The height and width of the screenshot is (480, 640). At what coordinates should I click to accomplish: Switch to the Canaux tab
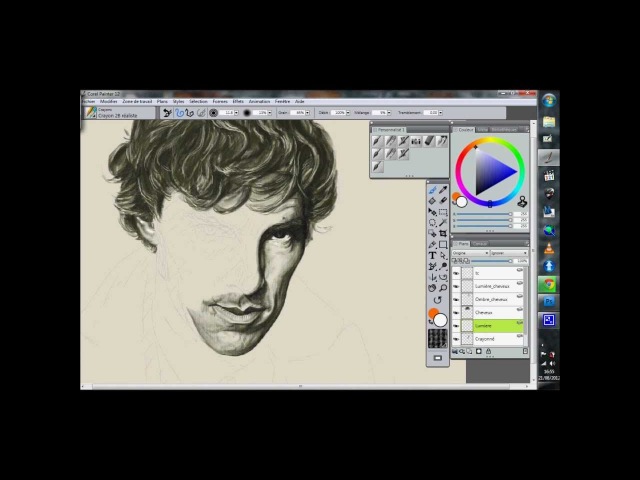point(480,244)
